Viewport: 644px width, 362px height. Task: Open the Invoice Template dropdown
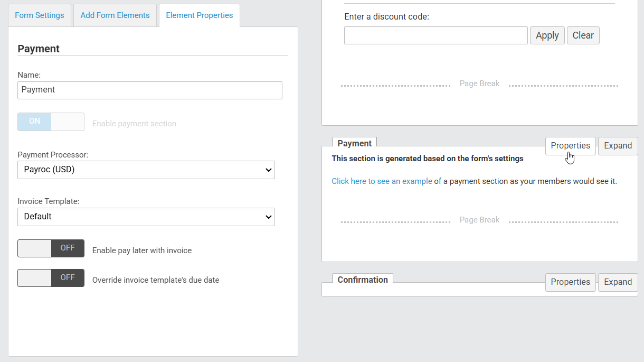pyautogui.click(x=146, y=217)
